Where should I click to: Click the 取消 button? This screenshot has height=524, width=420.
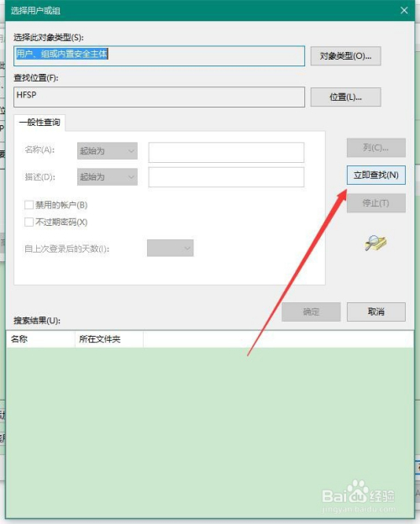tap(375, 312)
